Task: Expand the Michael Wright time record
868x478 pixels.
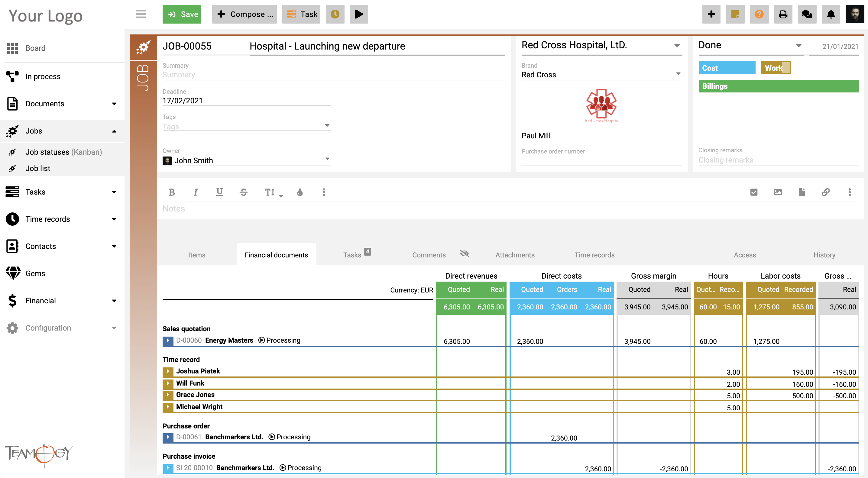Action: coord(167,407)
